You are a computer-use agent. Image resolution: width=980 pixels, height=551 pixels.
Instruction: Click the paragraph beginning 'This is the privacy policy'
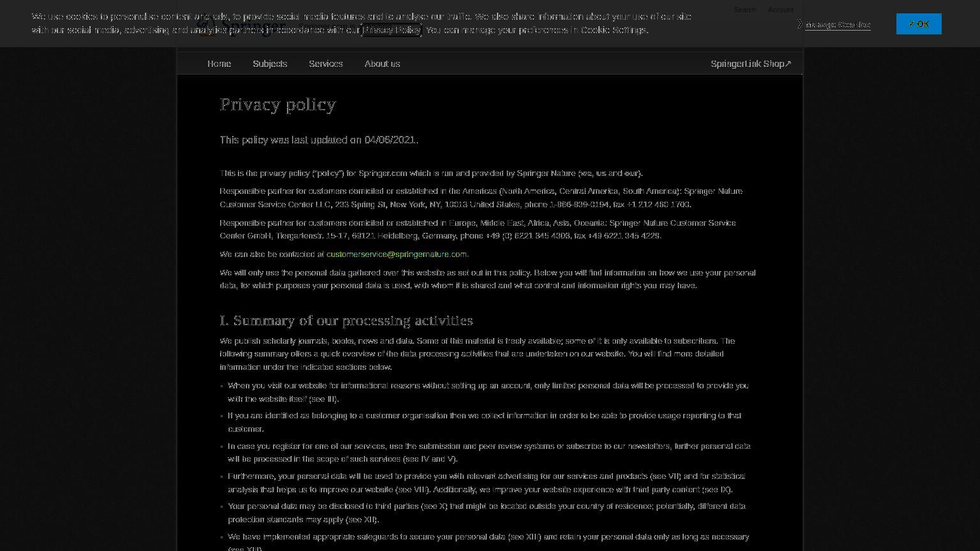[431, 173]
